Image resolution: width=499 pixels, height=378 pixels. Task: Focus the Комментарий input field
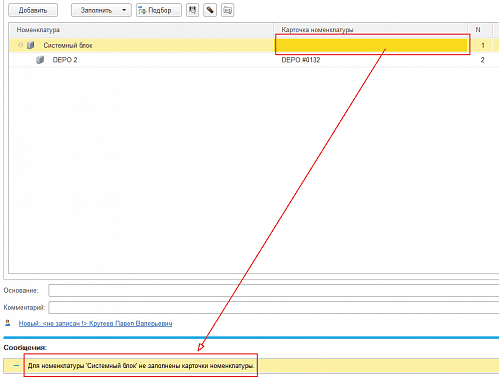274,307
